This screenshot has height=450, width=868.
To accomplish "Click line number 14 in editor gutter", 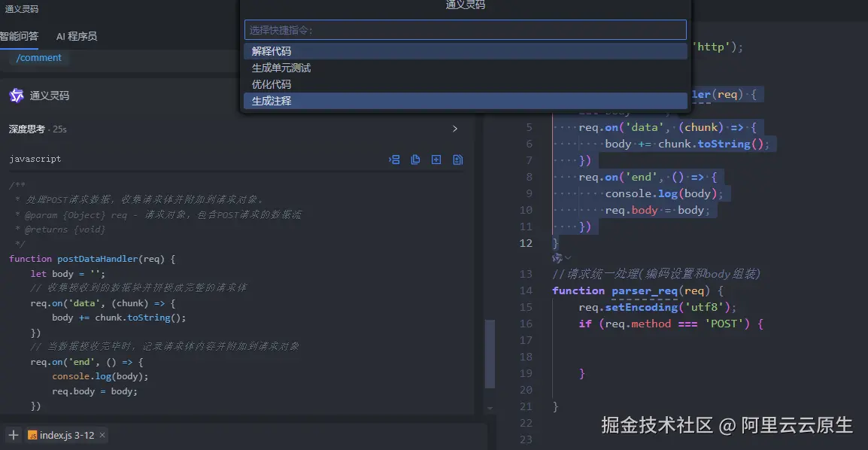I will (x=526, y=290).
